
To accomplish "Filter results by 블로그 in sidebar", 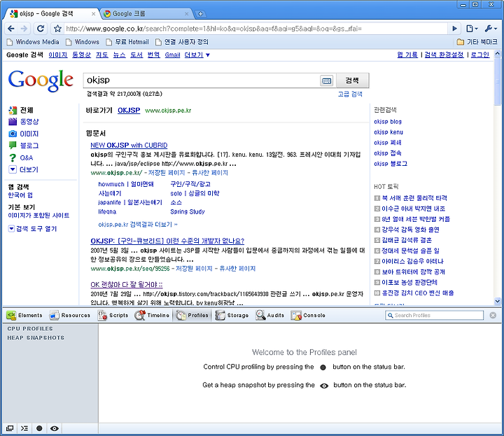I will click(29, 146).
